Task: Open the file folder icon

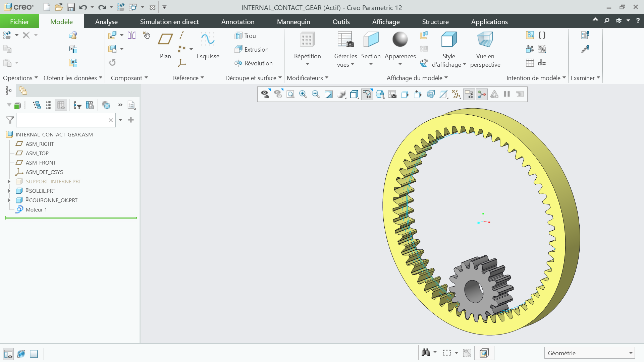Action: [x=58, y=7]
